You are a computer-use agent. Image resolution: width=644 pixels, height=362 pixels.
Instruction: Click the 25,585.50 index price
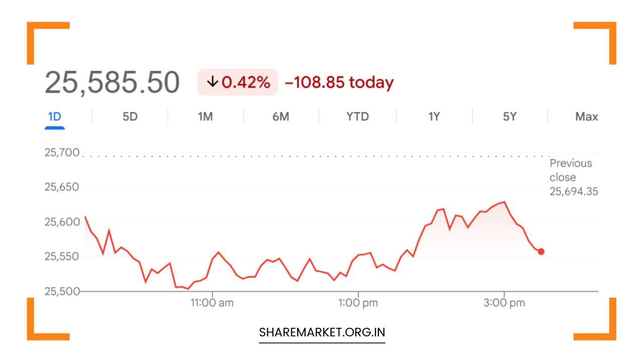[x=112, y=83]
